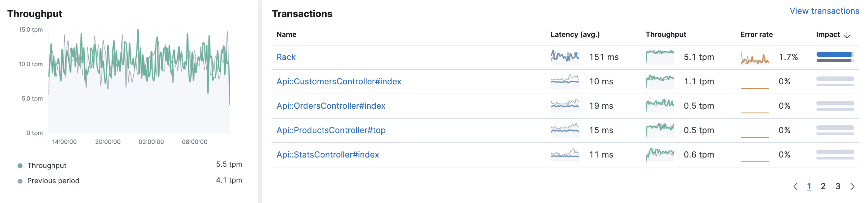
Task: Click the Rack error rate sparkline
Action: click(755, 57)
